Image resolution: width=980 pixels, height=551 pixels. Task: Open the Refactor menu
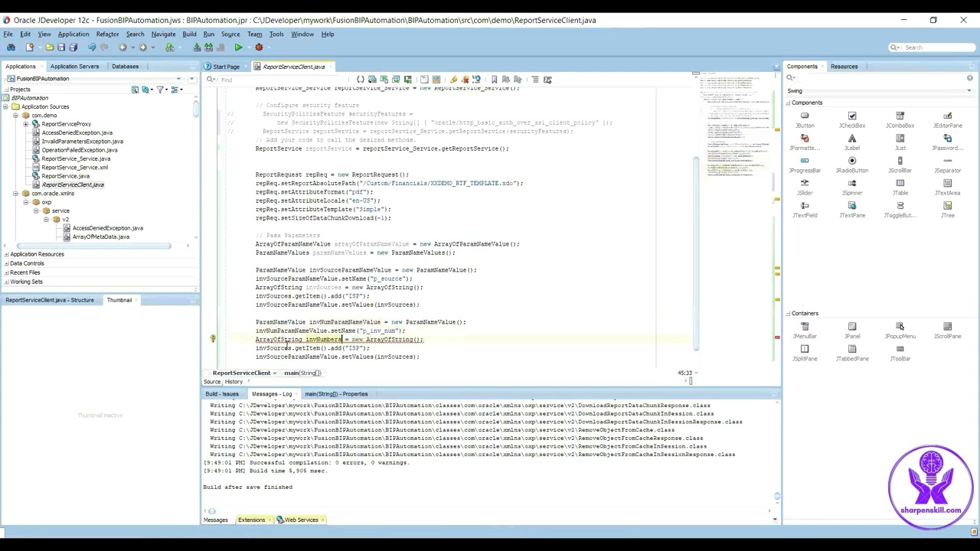107,34
